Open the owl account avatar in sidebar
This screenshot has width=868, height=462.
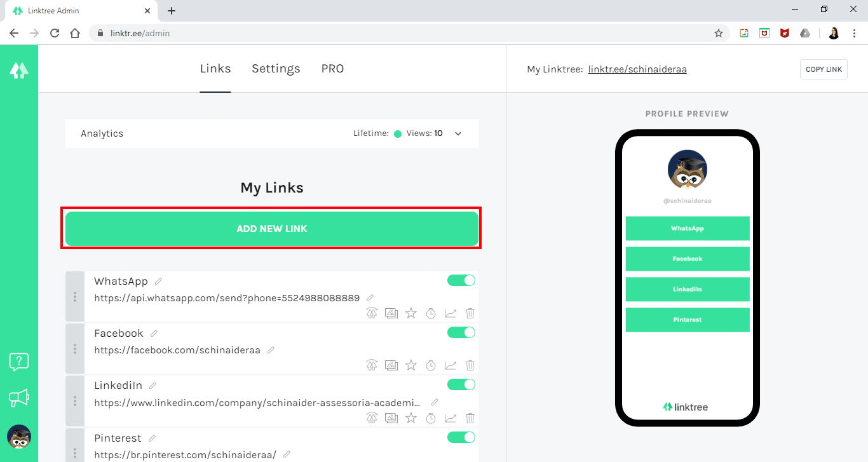pos(19,437)
